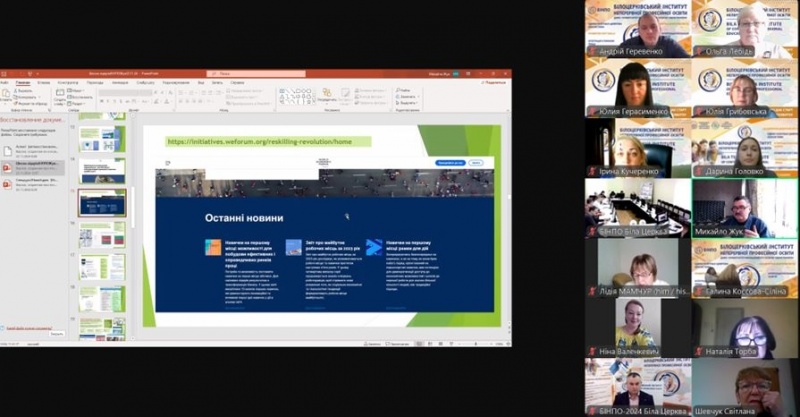Screen dimensions: 800x417
Task: Click the Bold formatting icon
Action: (103, 101)
